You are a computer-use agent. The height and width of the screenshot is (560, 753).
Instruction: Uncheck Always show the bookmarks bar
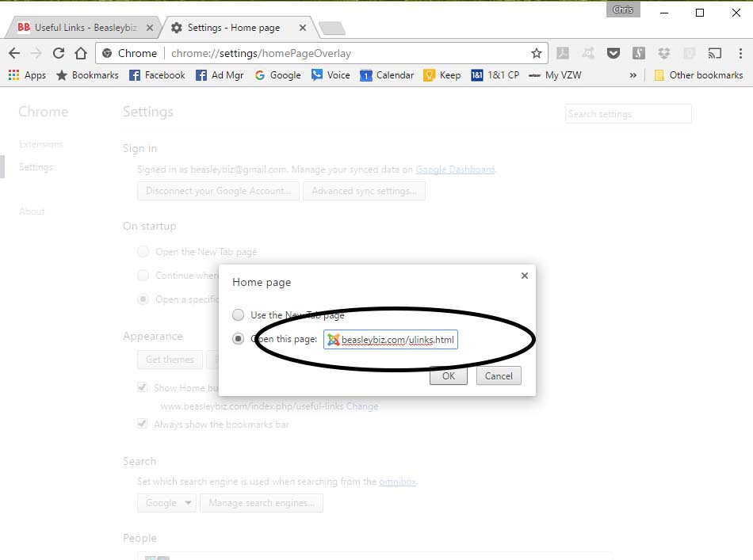[142, 424]
